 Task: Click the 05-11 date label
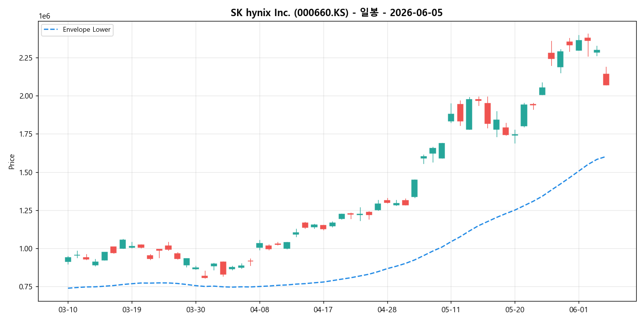pos(451,309)
